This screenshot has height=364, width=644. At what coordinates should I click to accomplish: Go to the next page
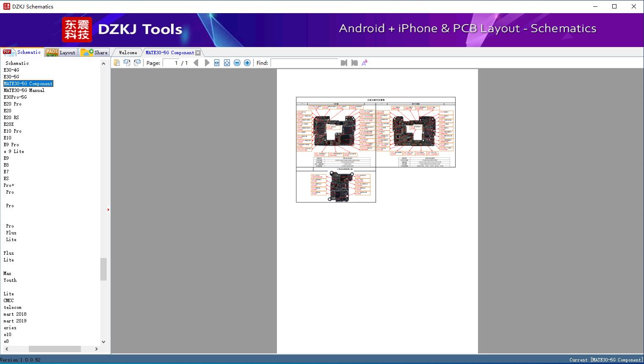point(207,63)
